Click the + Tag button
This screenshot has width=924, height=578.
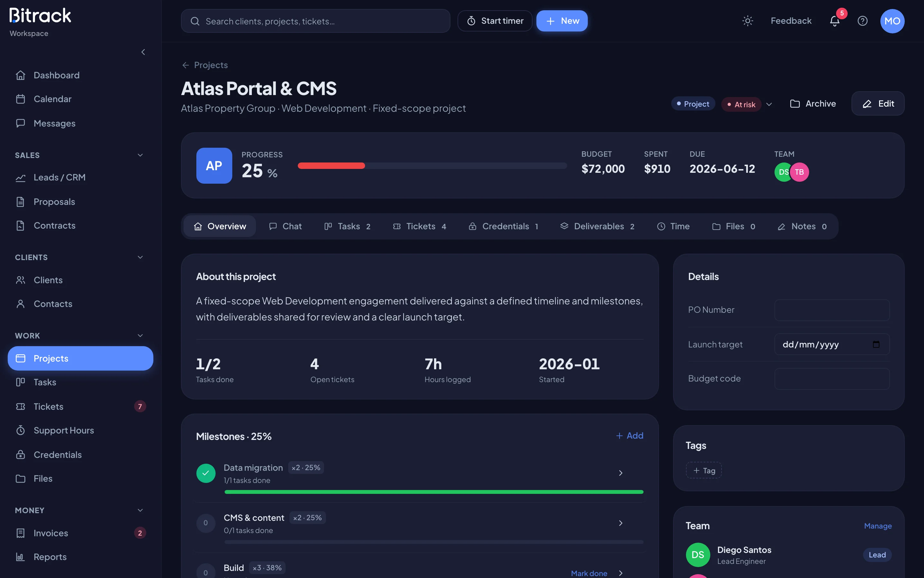coord(704,470)
